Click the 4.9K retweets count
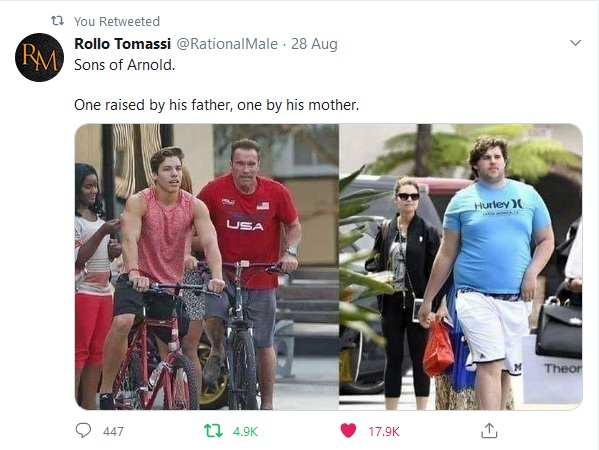599x450 pixels. pyautogui.click(x=245, y=432)
